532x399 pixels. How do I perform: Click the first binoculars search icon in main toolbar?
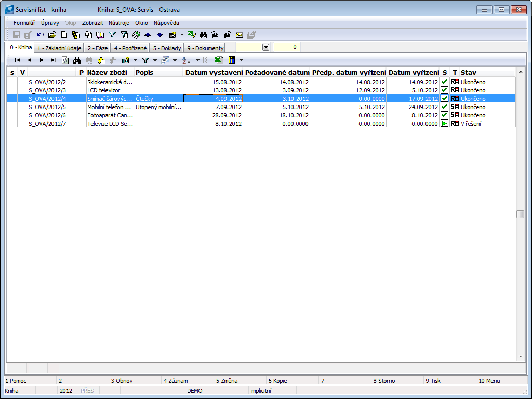point(204,35)
